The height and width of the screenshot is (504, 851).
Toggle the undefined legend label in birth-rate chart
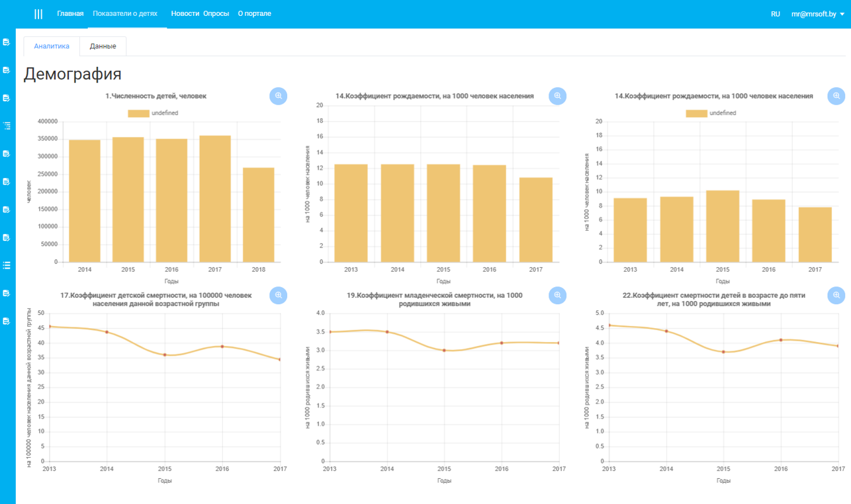click(x=723, y=113)
